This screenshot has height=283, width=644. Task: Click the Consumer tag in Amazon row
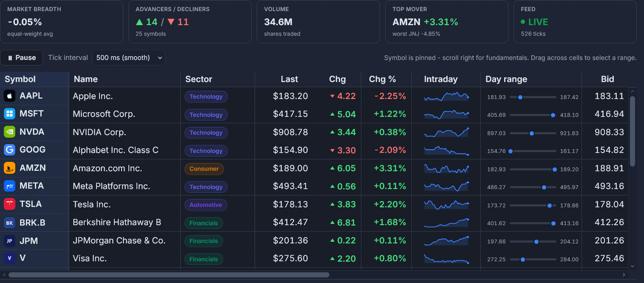click(204, 169)
